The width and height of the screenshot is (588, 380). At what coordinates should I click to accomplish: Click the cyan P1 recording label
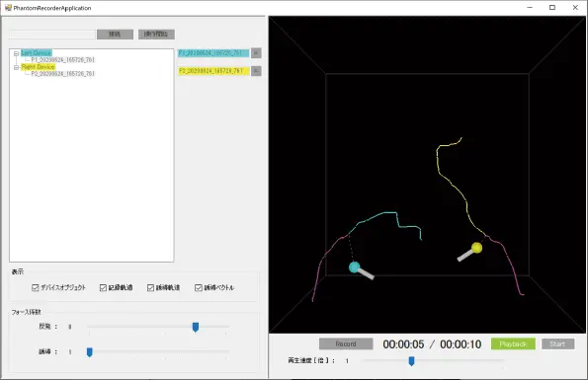click(x=213, y=52)
